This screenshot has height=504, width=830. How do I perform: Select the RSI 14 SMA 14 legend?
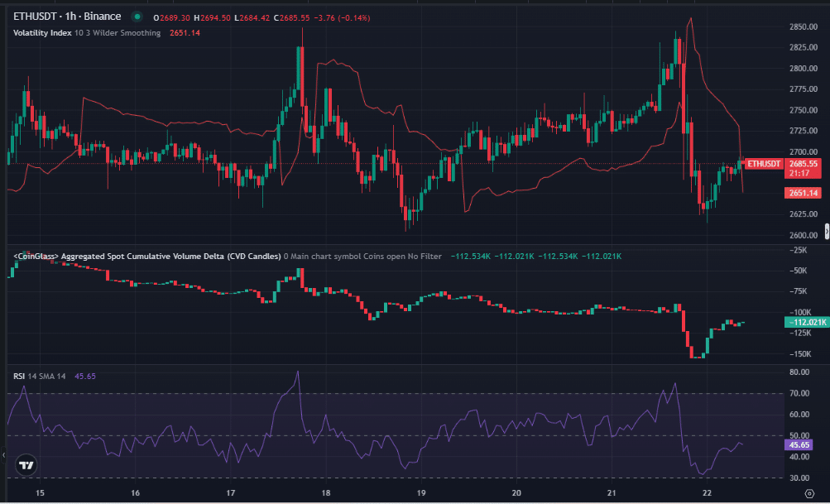tap(41, 376)
